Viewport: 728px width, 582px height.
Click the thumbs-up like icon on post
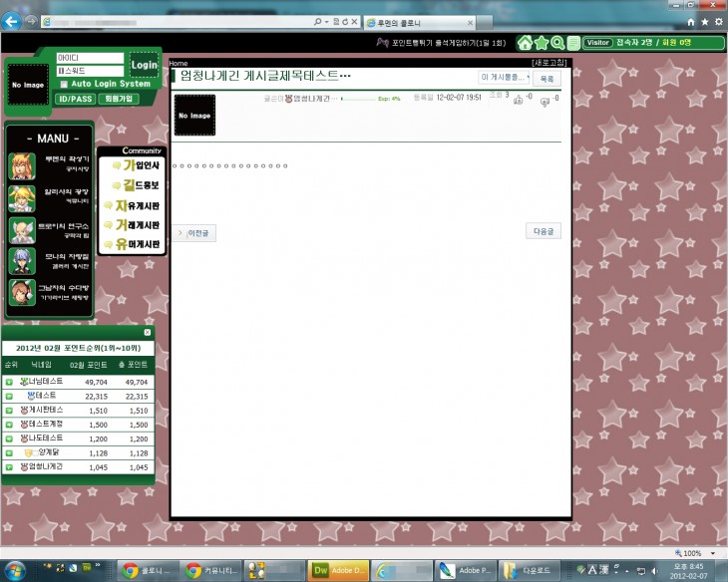point(518,100)
